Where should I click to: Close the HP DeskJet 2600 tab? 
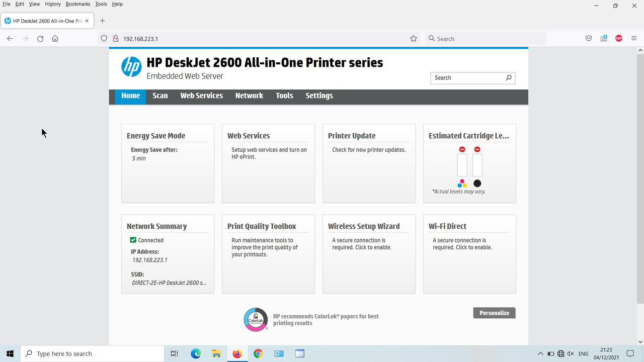click(x=87, y=21)
